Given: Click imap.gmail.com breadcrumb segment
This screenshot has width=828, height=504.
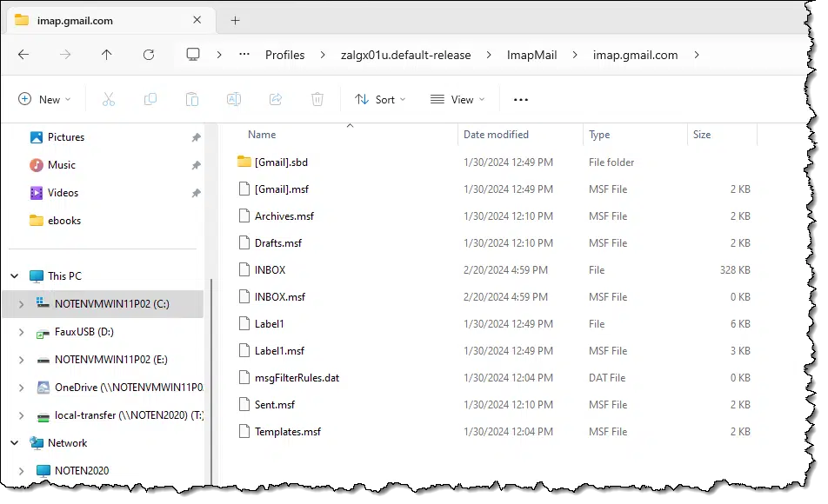Looking at the screenshot, I should 635,55.
